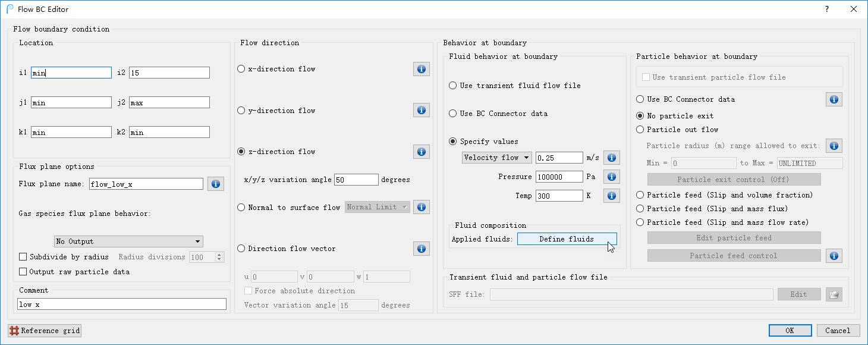Click the help question mark in title bar

pyautogui.click(x=827, y=9)
